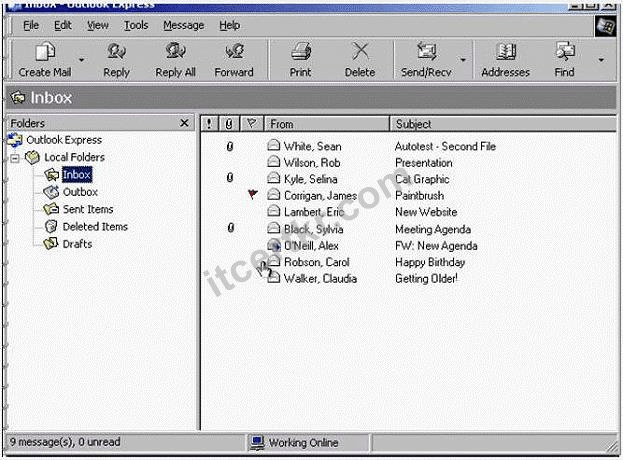Select the Local Folders node
The image size is (623, 460).
pyautogui.click(x=74, y=157)
